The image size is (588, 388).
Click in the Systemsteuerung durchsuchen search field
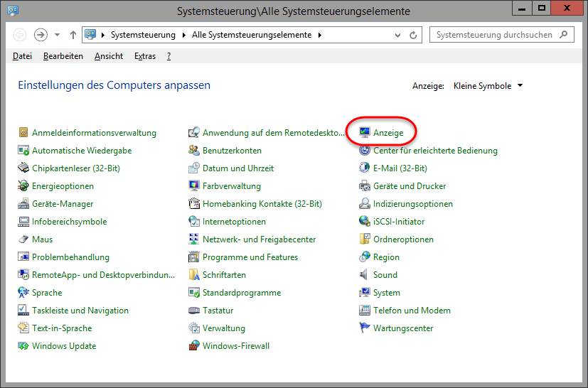[494, 35]
